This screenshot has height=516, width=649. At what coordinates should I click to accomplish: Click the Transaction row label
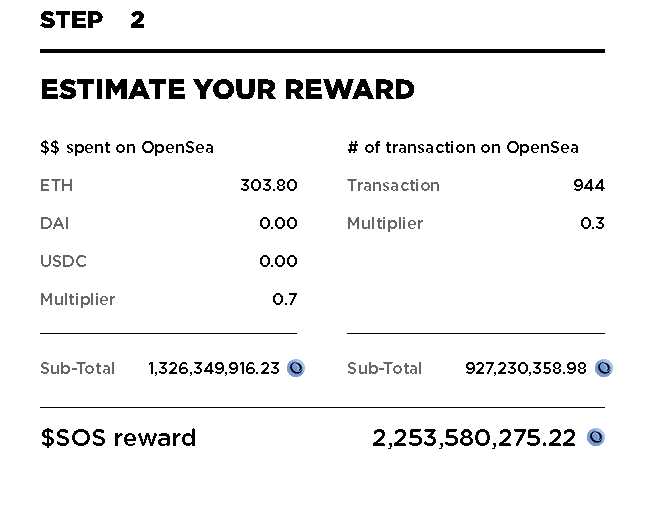point(393,185)
